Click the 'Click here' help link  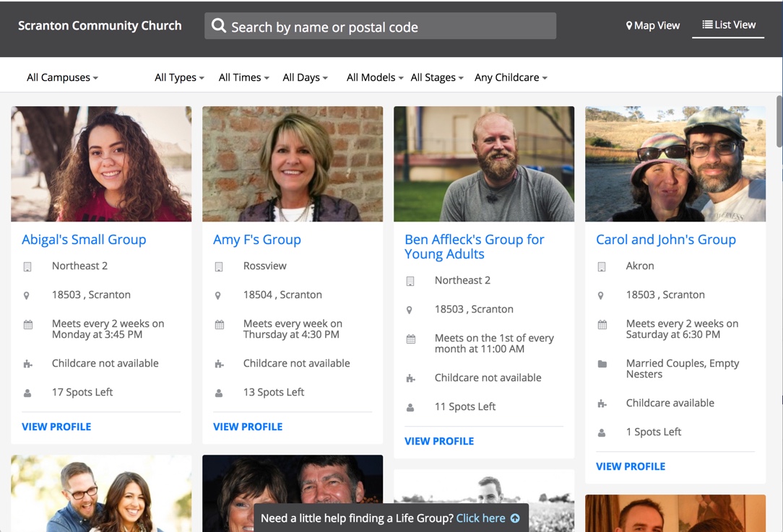pos(480,518)
